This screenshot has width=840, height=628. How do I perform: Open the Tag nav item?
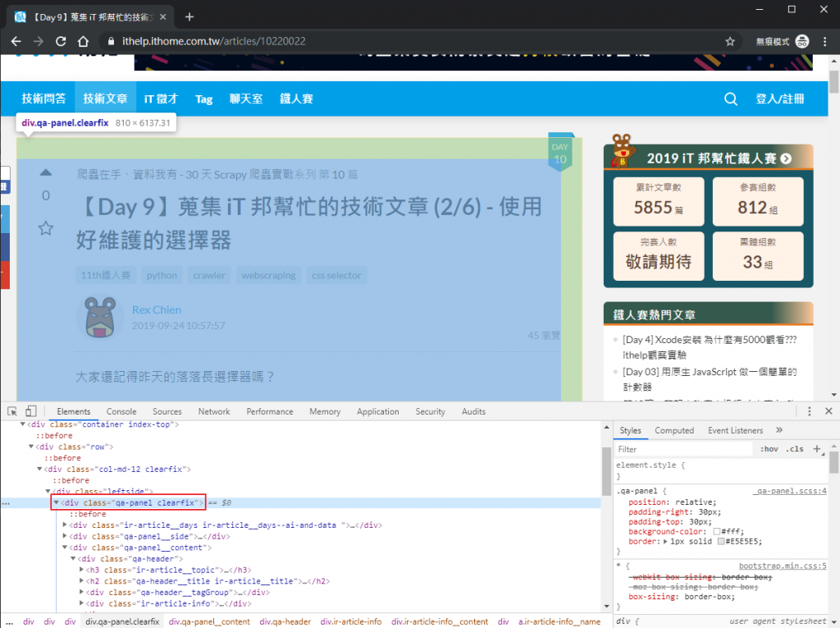coord(203,99)
